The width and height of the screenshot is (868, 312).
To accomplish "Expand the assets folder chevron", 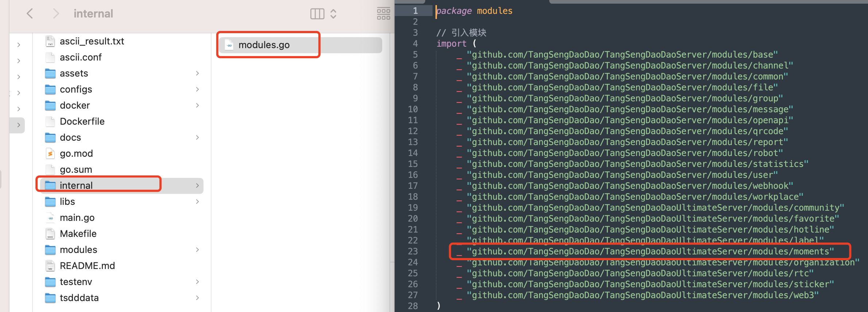I will pos(197,73).
